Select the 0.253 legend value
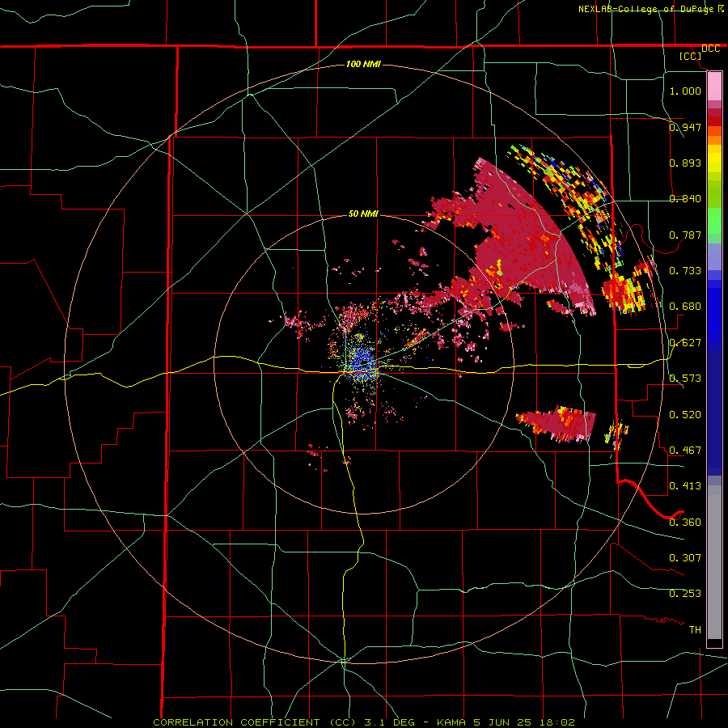The image size is (728, 728). click(685, 594)
